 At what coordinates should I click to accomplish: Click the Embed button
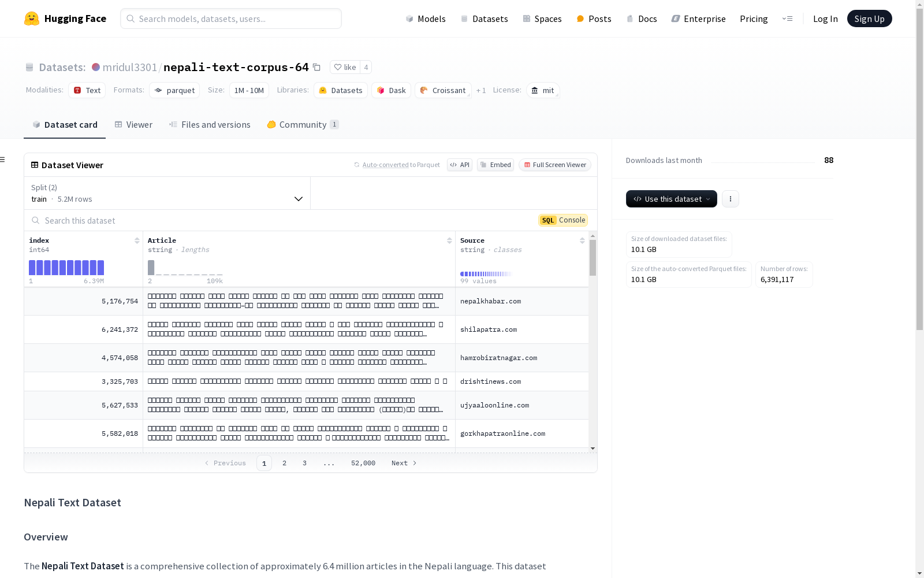(495, 165)
